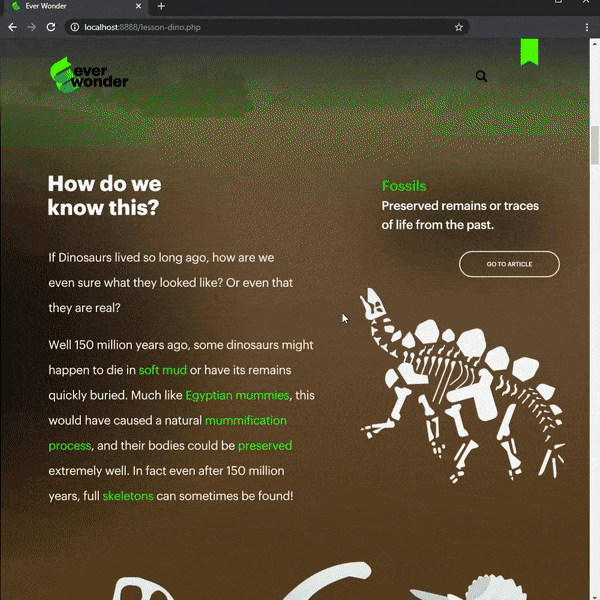Open the Egyptian mummies link

click(x=237, y=395)
